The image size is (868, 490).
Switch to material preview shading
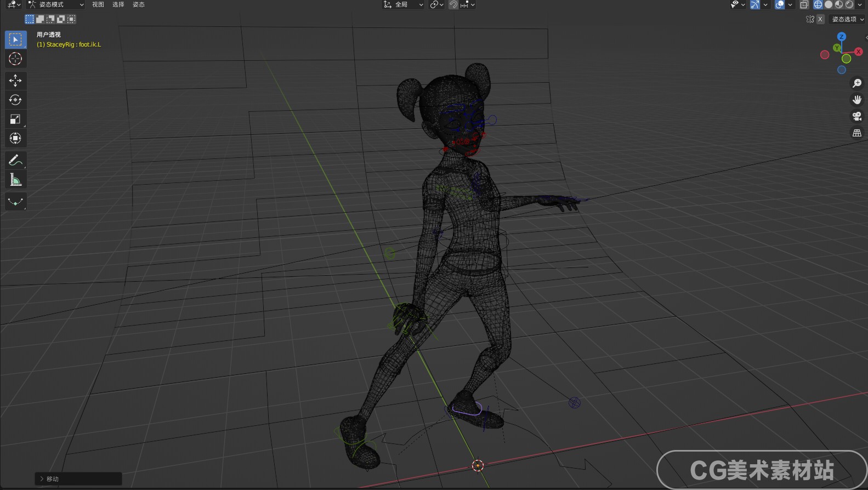coord(839,4)
